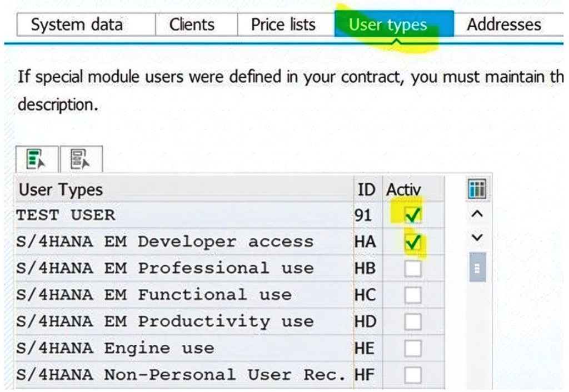The width and height of the screenshot is (569, 392).
Task: Enable S/4HANA Non-Personal User Rec. checkbox
Action: coord(413,375)
